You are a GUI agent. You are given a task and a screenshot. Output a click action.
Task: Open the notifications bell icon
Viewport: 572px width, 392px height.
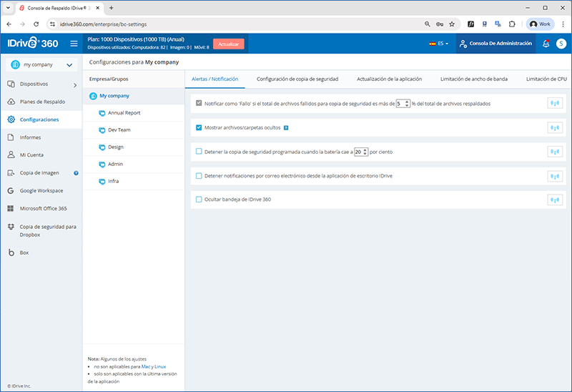click(546, 44)
